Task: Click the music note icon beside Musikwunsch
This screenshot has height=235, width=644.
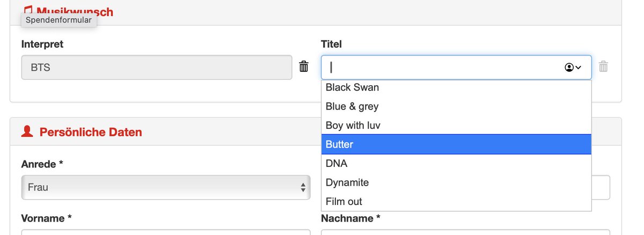Action: pyautogui.click(x=28, y=9)
